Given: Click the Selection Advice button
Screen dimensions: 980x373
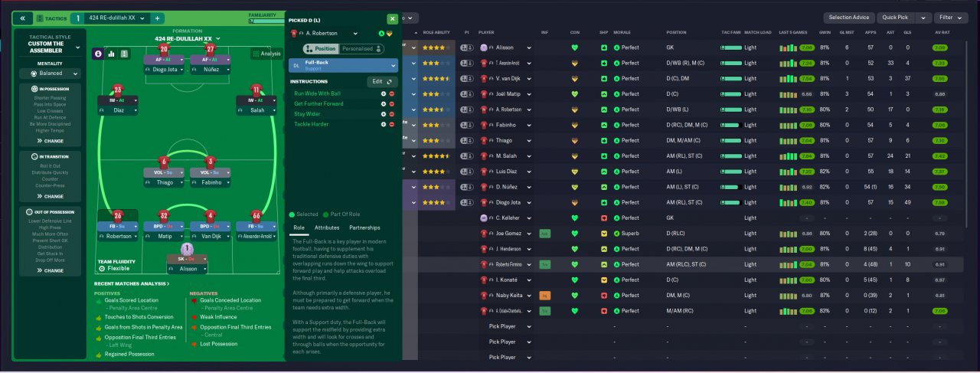Looking at the screenshot, I should 849,18.
